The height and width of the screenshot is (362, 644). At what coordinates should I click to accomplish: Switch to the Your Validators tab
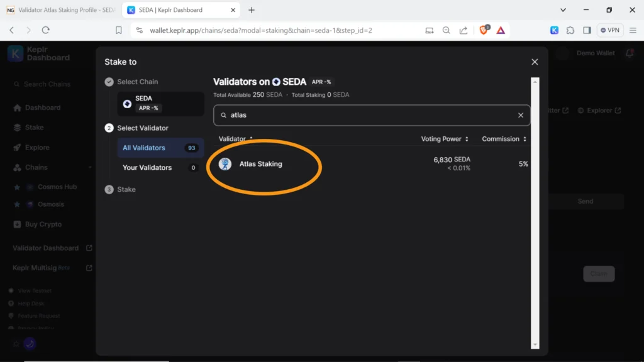point(147,168)
